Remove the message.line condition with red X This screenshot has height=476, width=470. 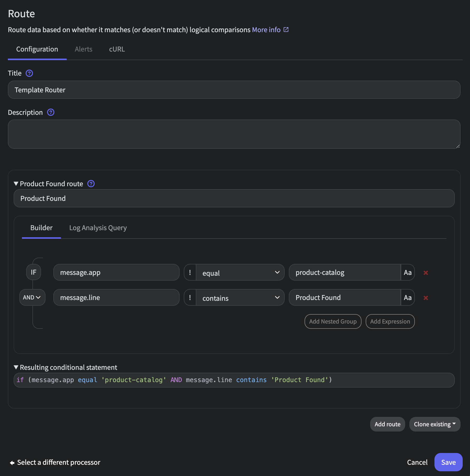click(x=426, y=298)
